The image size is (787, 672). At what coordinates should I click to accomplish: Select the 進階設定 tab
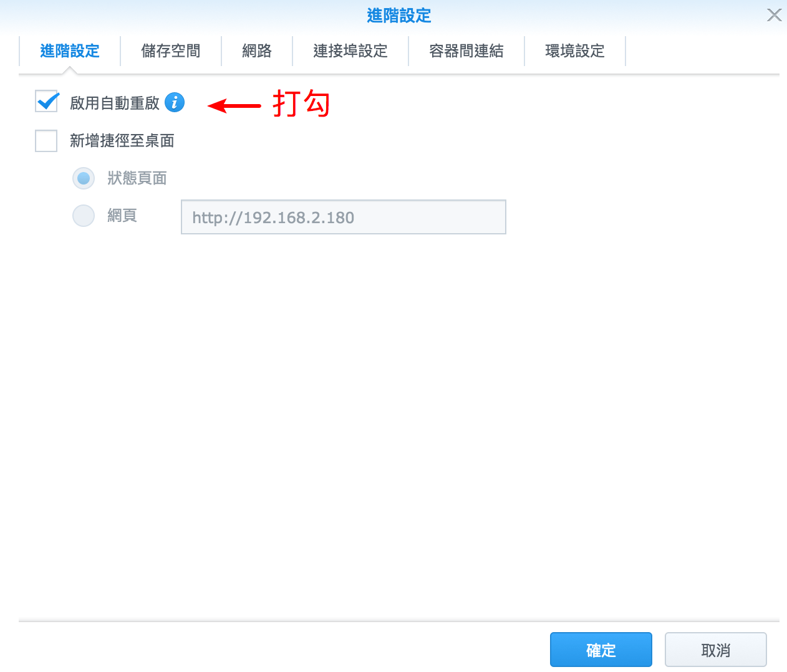tap(69, 51)
